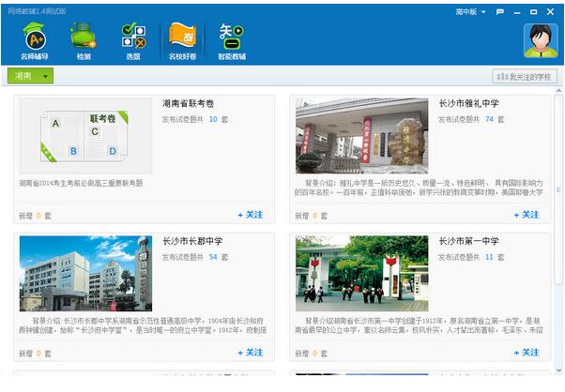Click 我关注的学校 button
Image resolution: width=565 pixels, height=392 pixels.
[x=525, y=77]
